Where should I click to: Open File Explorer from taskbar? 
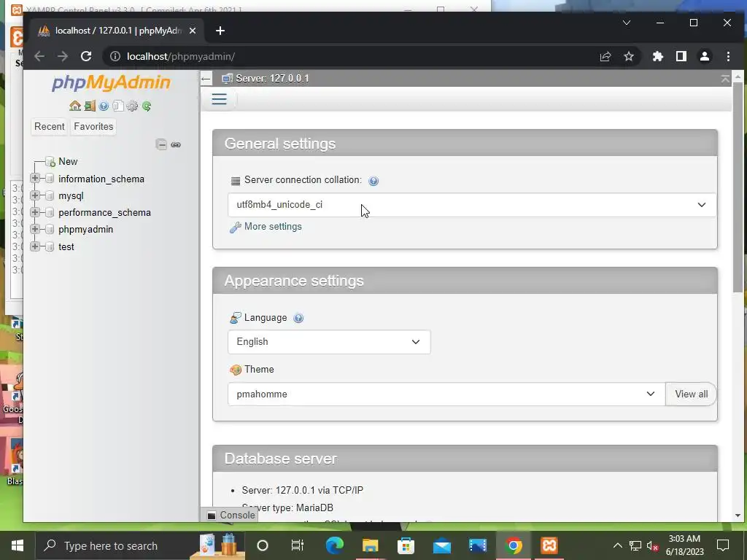point(370,545)
